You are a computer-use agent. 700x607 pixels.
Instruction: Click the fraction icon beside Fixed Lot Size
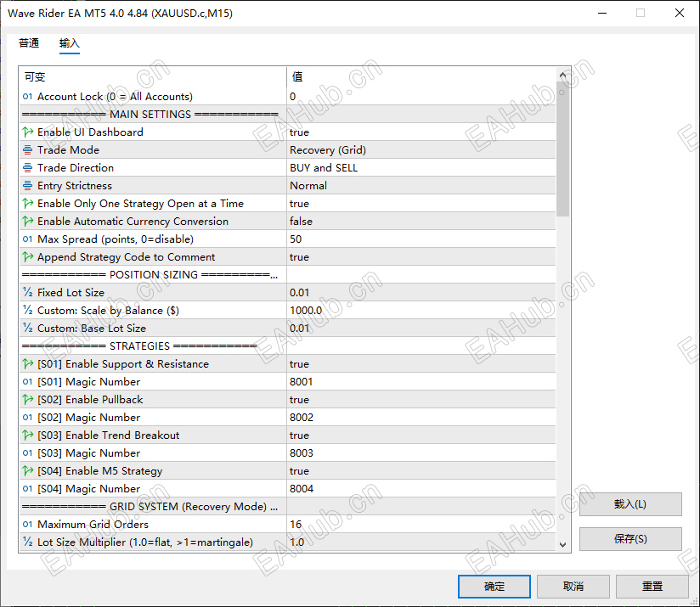pyautogui.click(x=28, y=293)
